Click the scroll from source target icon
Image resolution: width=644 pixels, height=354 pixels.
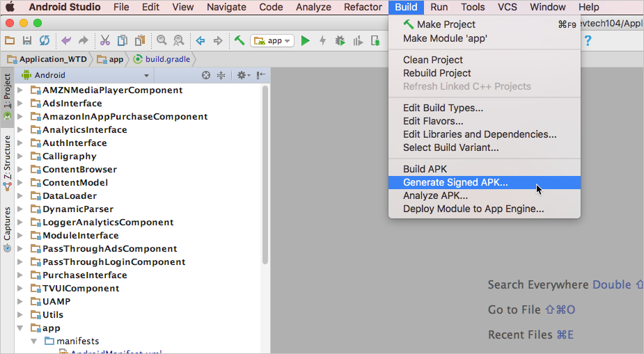point(206,75)
